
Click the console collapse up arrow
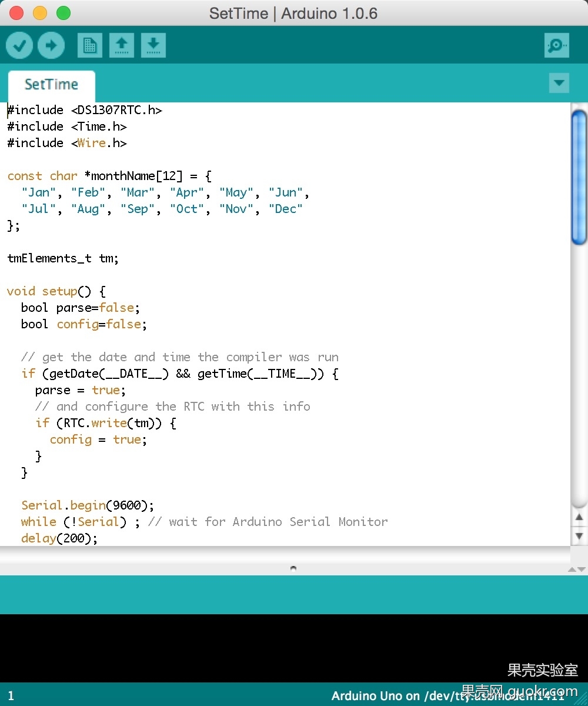coord(572,570)
